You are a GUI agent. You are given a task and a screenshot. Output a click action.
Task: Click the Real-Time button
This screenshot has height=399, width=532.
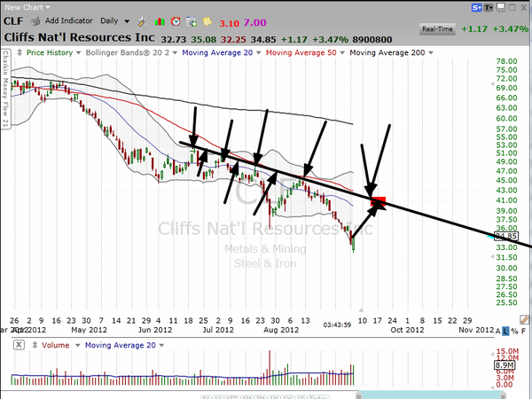pyautogui.click(x=437, y=29)
